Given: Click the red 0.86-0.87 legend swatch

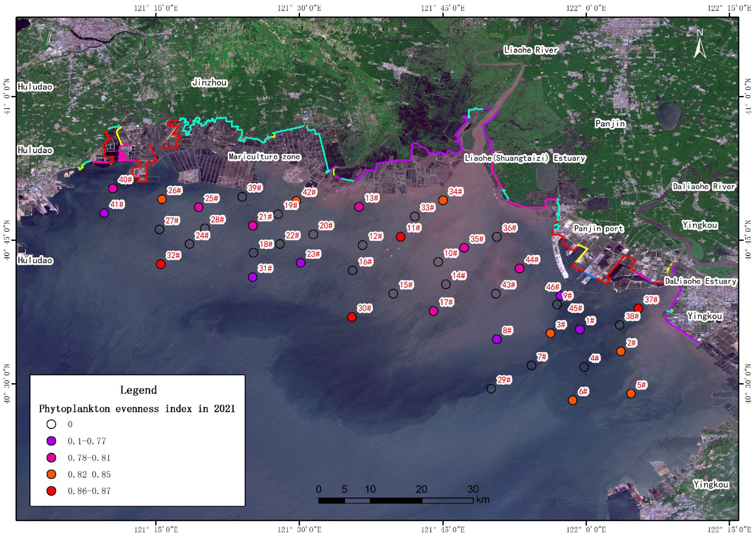Looking at the screenshot, I should [51, 491].
